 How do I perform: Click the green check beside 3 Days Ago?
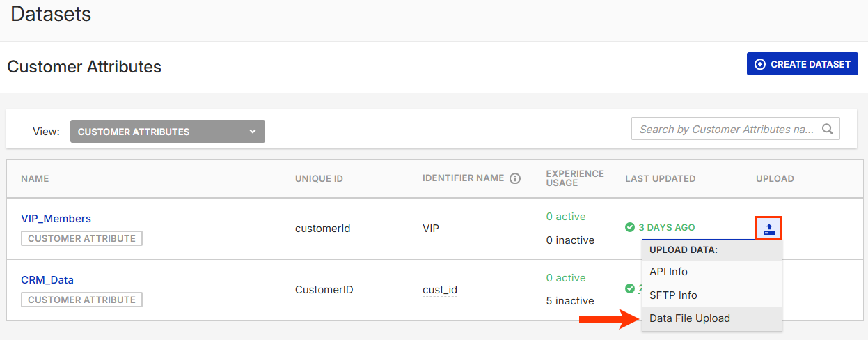(x=630, y=227)
